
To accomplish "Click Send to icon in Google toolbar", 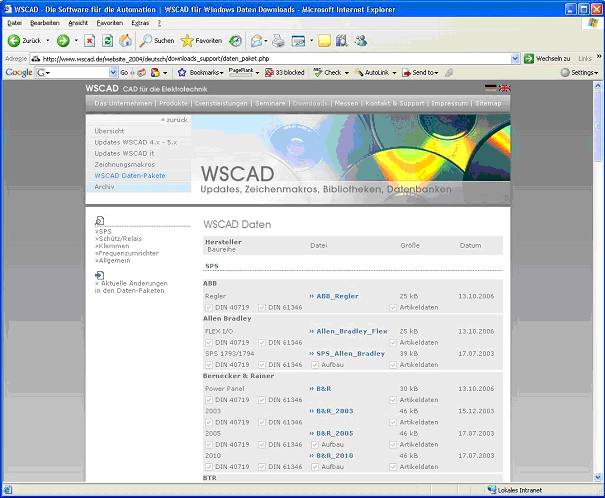I will [x=406, y=73].
